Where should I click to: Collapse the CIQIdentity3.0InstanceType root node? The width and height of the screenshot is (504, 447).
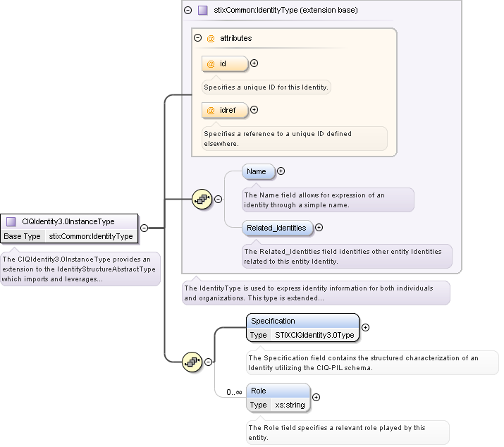point(144,228)
